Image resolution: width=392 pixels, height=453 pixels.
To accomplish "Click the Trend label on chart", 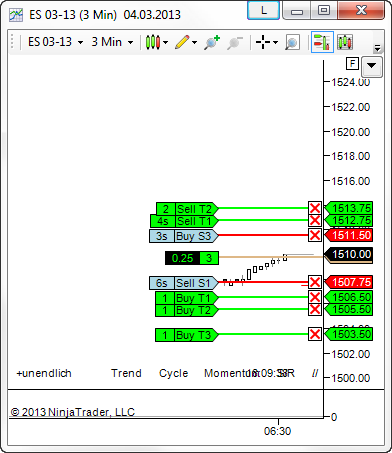I will point(126,373).
